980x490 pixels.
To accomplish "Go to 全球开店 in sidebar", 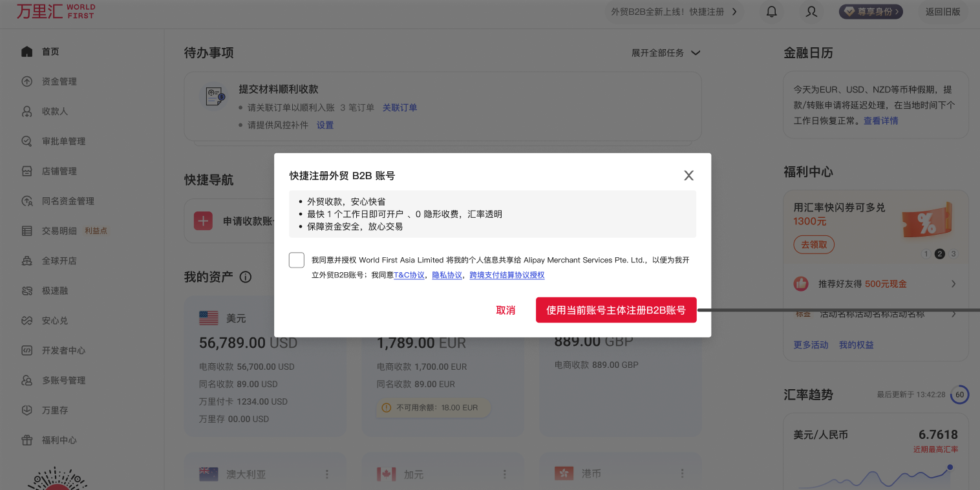I will click(59, 261).
